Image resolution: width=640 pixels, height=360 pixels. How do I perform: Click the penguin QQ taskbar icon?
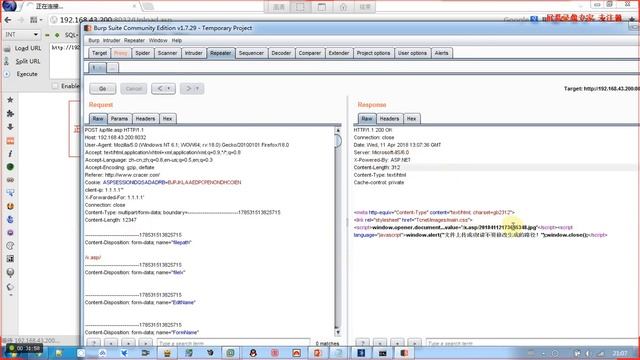tap(253, 353)
